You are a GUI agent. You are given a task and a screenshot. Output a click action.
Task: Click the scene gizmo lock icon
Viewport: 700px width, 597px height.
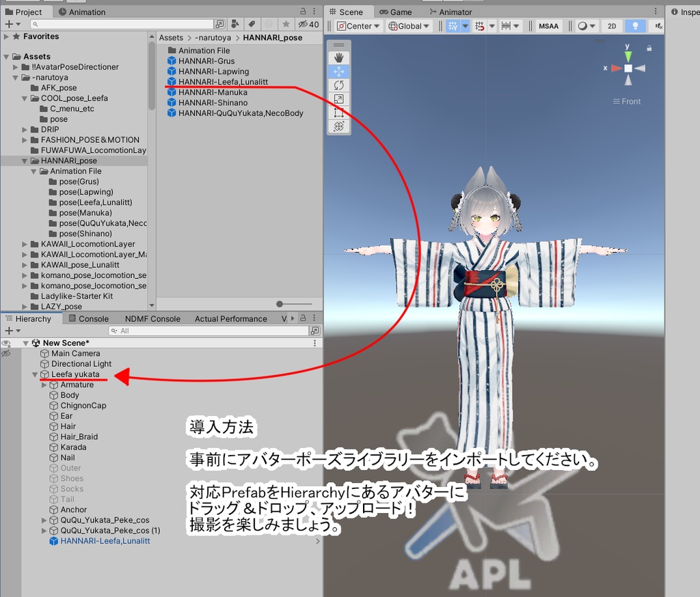(x=649, y=48)
